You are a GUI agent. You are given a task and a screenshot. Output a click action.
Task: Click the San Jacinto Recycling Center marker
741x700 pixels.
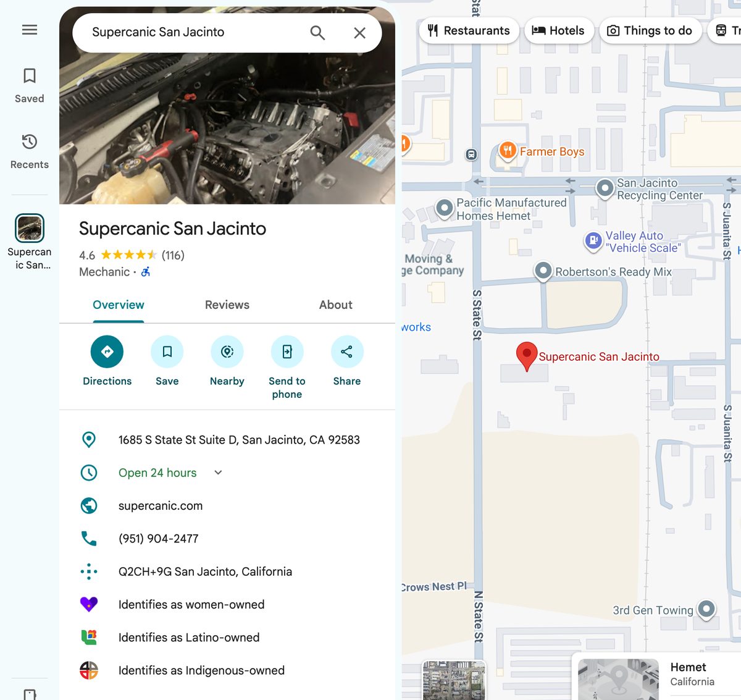[x=605, y=188]
